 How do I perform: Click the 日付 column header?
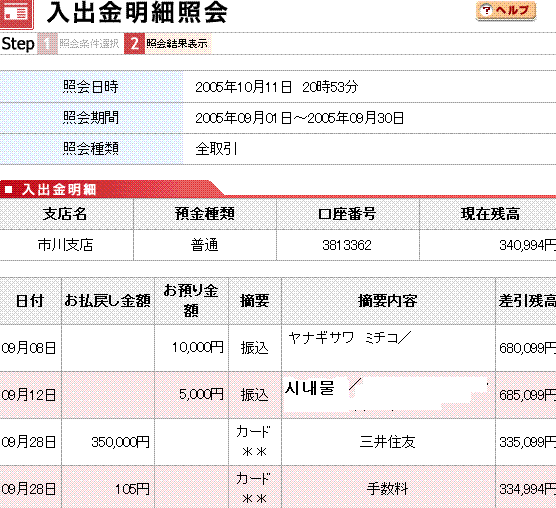pos(30,301)
